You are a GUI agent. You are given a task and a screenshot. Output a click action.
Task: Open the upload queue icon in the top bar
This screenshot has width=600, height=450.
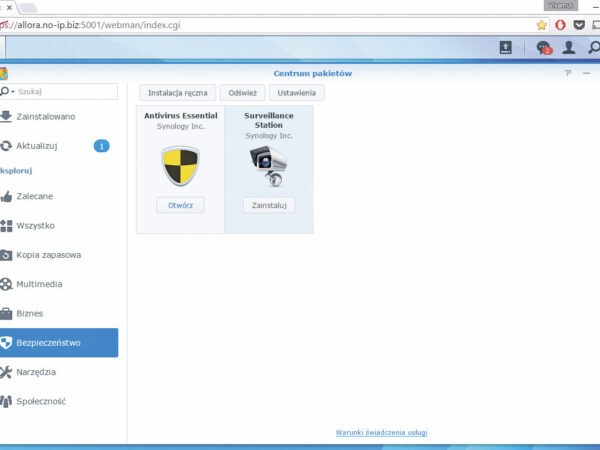pos(506,47)
